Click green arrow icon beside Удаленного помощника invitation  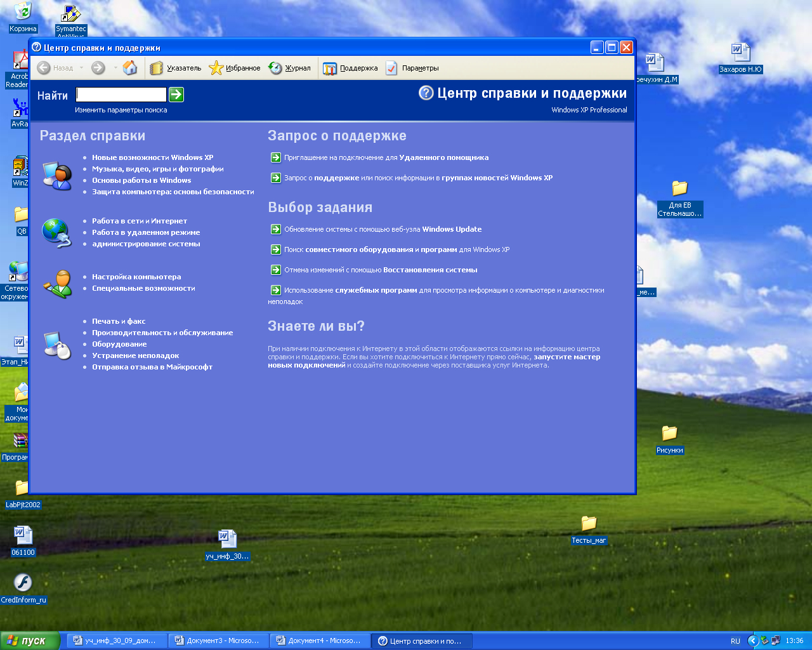coord(276,157)
